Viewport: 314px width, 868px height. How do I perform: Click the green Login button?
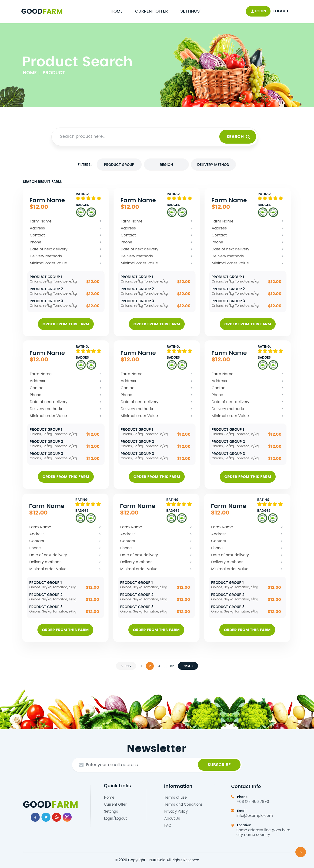point(258,11)
